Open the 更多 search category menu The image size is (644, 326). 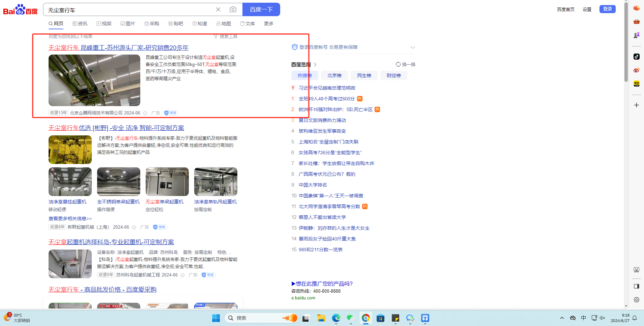click(268, 24)
